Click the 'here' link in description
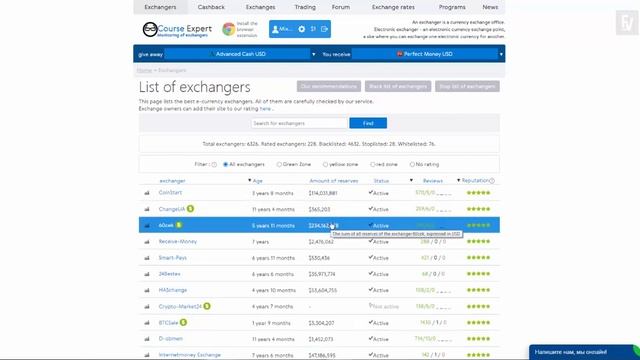The height and width of the screenshot is (360, 640). pos(265,109)
